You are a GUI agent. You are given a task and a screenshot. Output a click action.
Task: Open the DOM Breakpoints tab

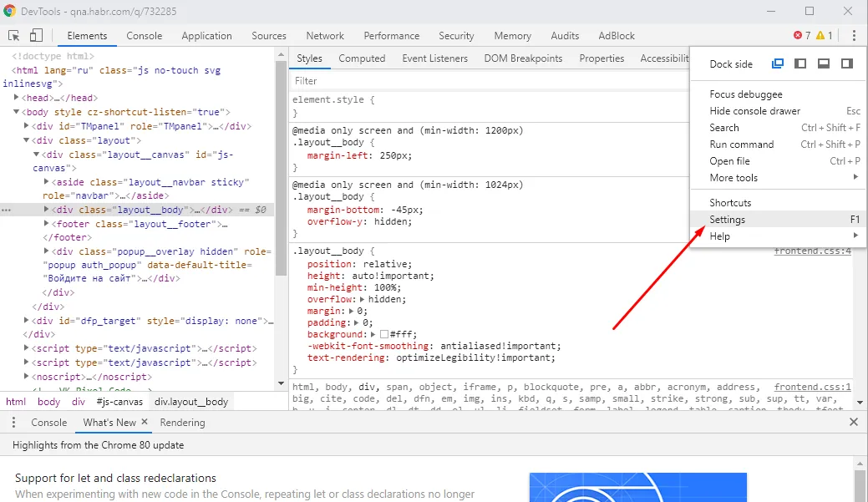523,58
